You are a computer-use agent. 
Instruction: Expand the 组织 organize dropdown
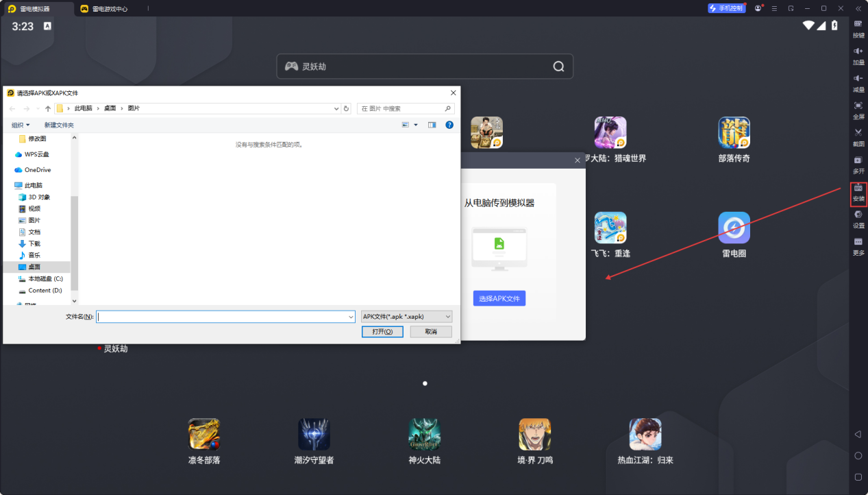point(21,125)
